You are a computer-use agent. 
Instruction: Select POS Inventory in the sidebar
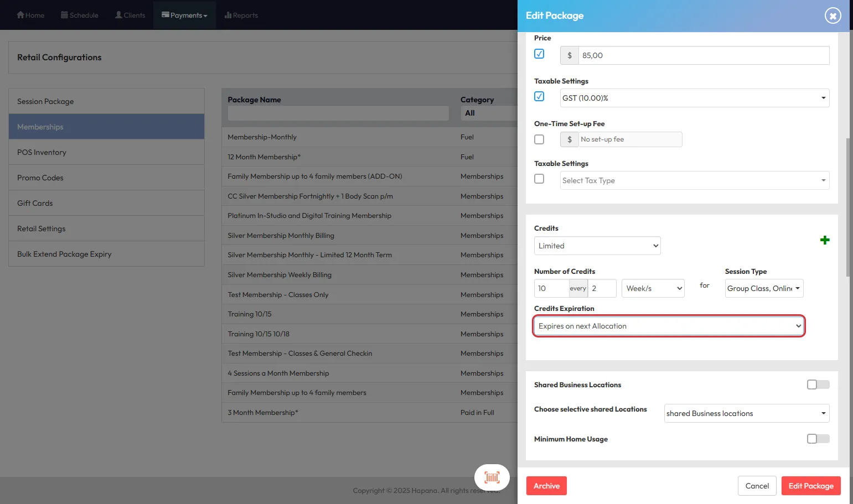pos(42,152)
